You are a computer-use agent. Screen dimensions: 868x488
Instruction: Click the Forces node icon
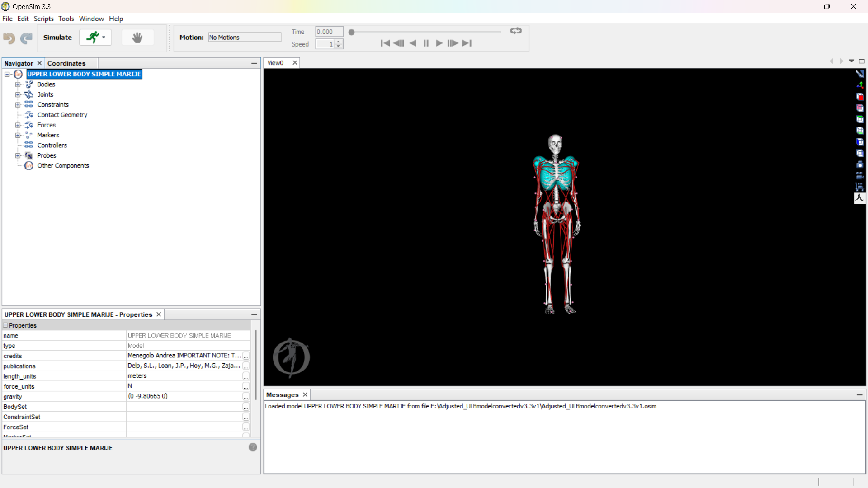tap(29, 125)
